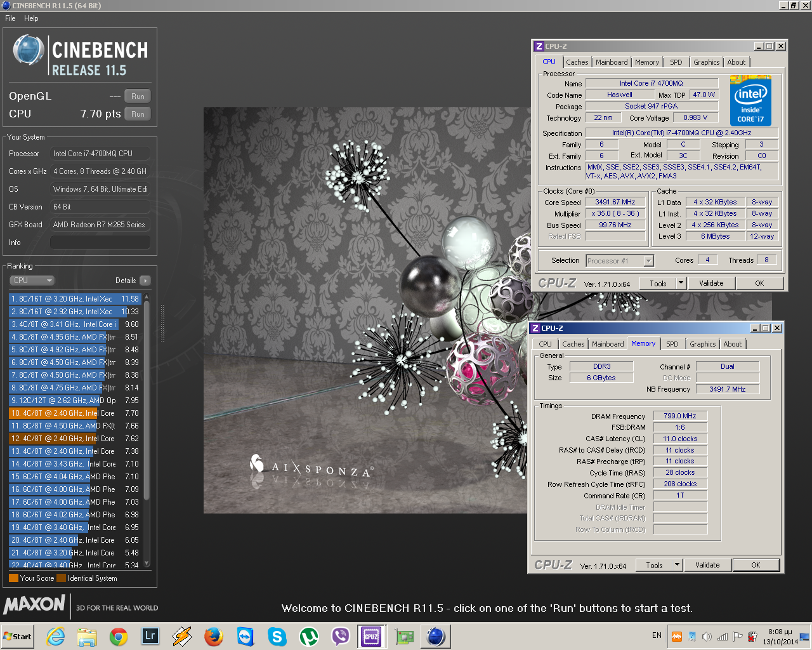Open uTorrent from the taskbar
This screenshot has width=812, height=650.
click(309, 636)
